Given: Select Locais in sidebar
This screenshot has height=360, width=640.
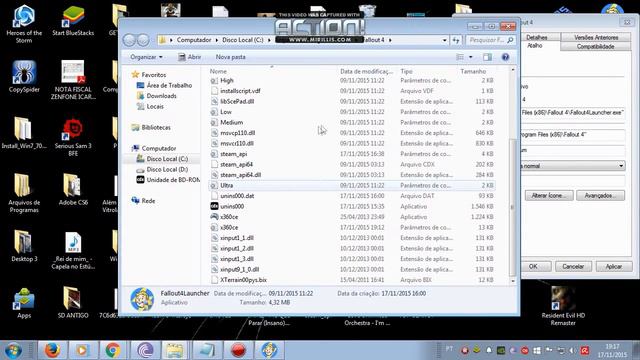Looking at the screenshot, I should [155, 107].
